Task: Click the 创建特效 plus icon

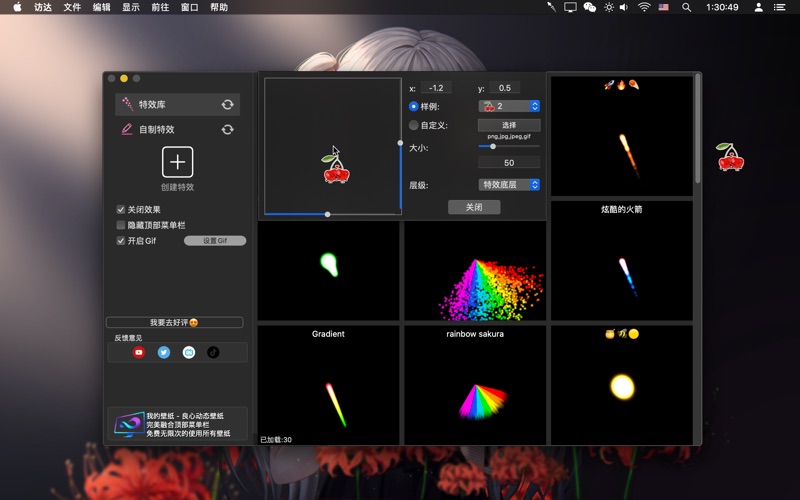Action: coord(177,161)
